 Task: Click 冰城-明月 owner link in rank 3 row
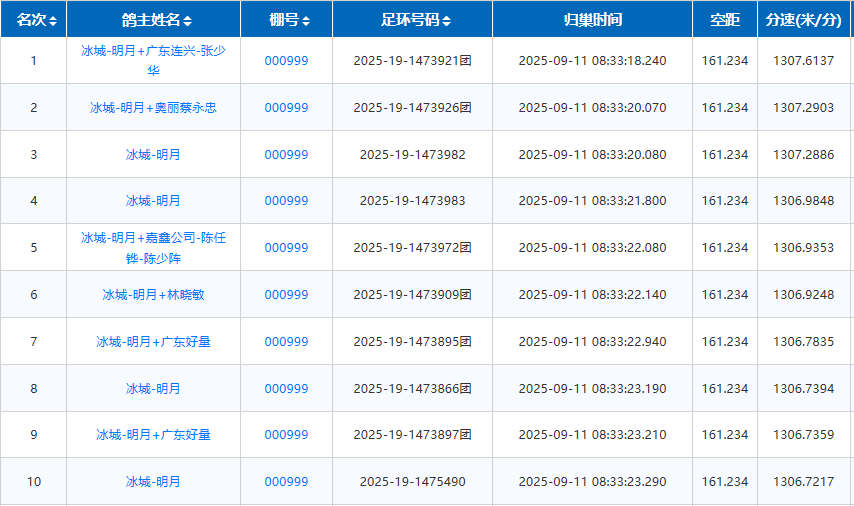(153, 155)
